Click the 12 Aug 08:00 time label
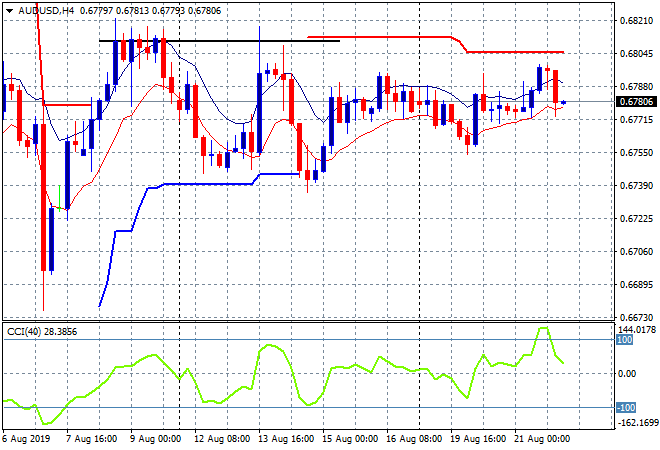The height and width of the screenshot is (450, 660). (x=222, y=439)
